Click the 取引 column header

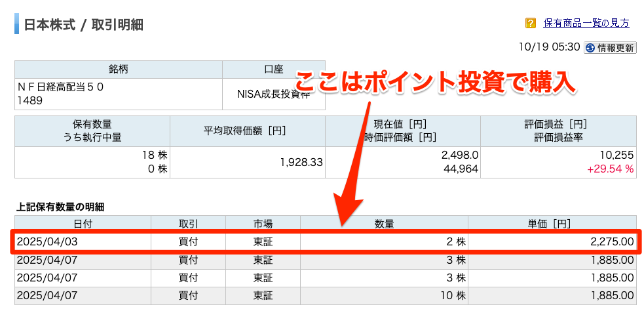pyautogui.click(x=189, y=224)
